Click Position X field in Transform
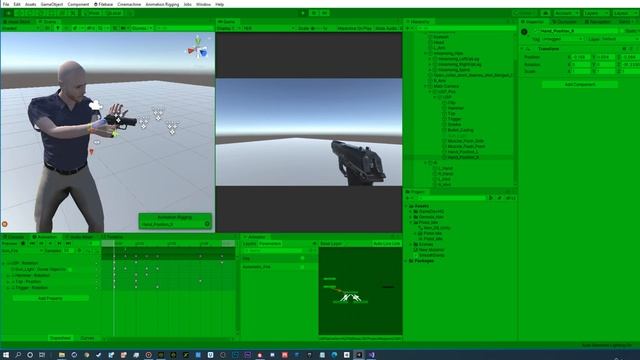Image resolution: width=640 pixels, height=360 pixels. 581,58
